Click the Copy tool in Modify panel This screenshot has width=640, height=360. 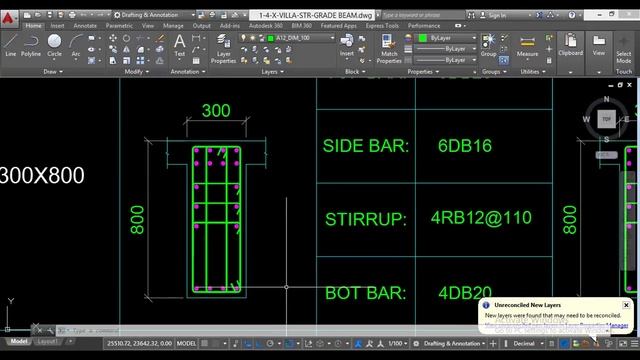pyautogui.click(x=113, y=49)
